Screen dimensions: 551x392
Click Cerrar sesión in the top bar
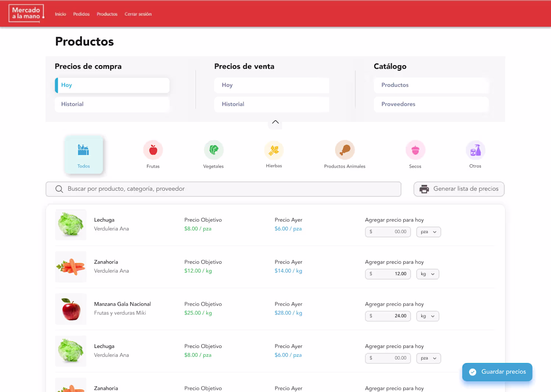click(x=138, y=14)
